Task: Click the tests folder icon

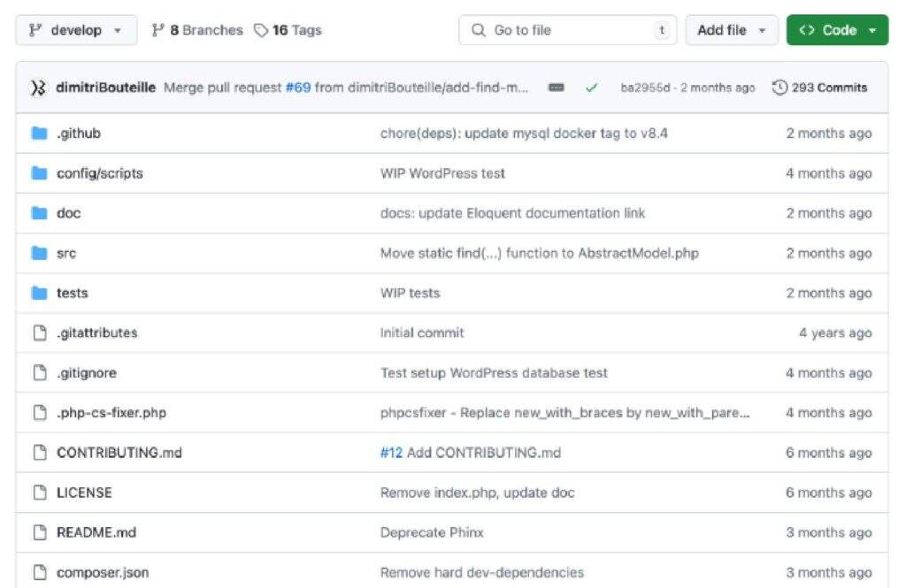Action: (x=39, y=293)
